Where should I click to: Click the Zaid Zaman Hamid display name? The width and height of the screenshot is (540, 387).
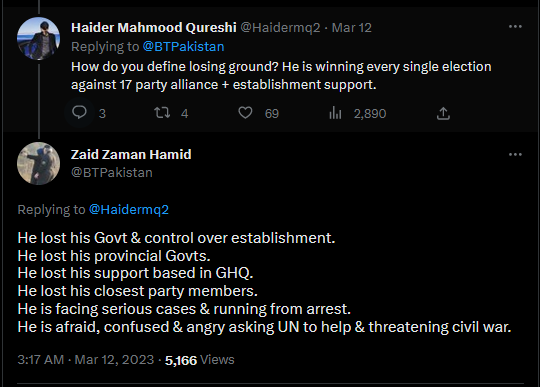[x=131, y=155]
